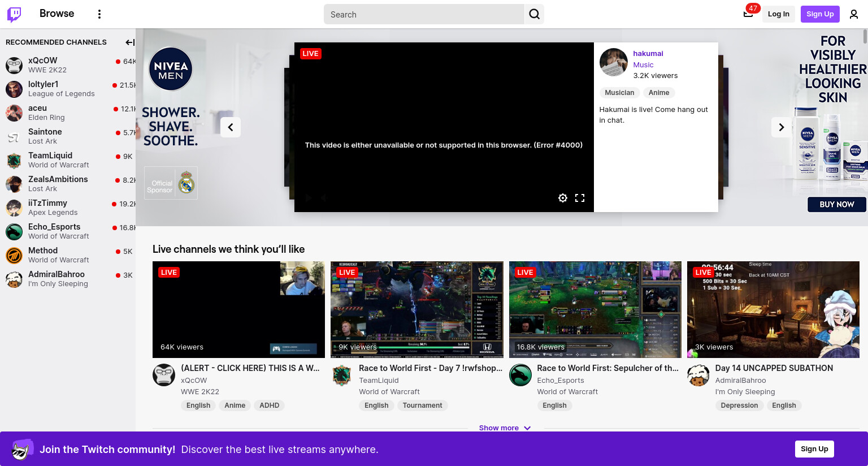Open xQcOW avatar under stream card
Image resolution: width=868 pixels, height=466 pixels.
(x=164, y=375)
